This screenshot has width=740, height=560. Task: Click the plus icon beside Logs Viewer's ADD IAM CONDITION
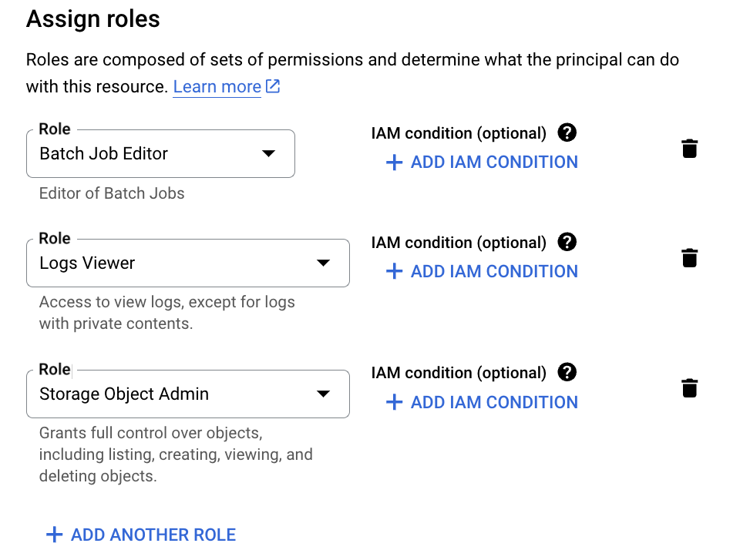pos(394,271)
